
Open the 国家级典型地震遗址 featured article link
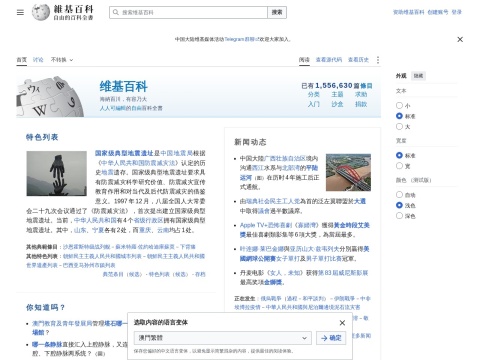pyautogui.click(x=124, y=153)
